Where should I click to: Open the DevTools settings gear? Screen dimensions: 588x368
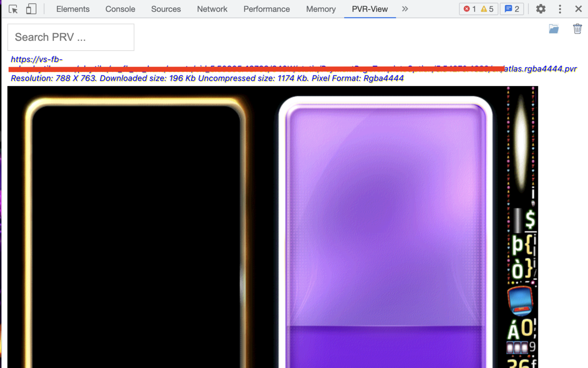[541, 9]
